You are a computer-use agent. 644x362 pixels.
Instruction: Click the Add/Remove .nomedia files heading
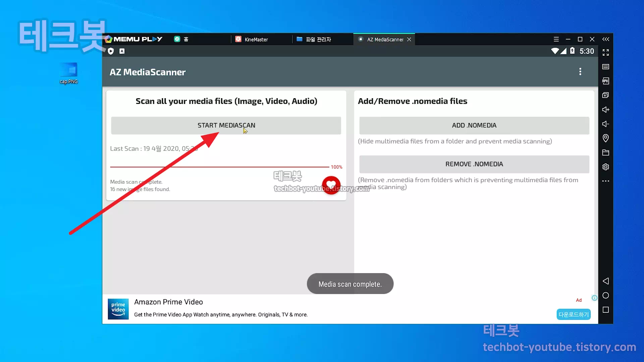point(413,101)
